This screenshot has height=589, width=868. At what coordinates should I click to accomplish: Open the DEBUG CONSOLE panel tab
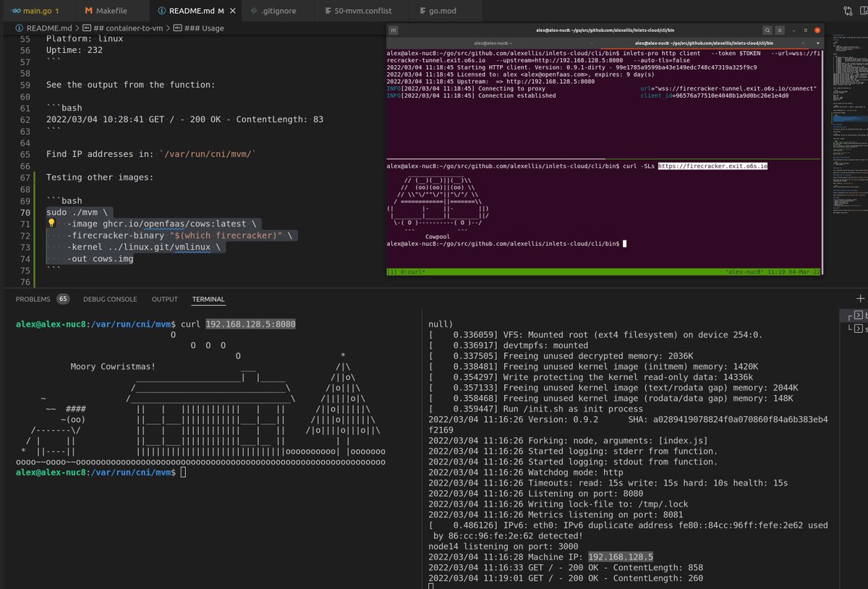click(110, 299)
